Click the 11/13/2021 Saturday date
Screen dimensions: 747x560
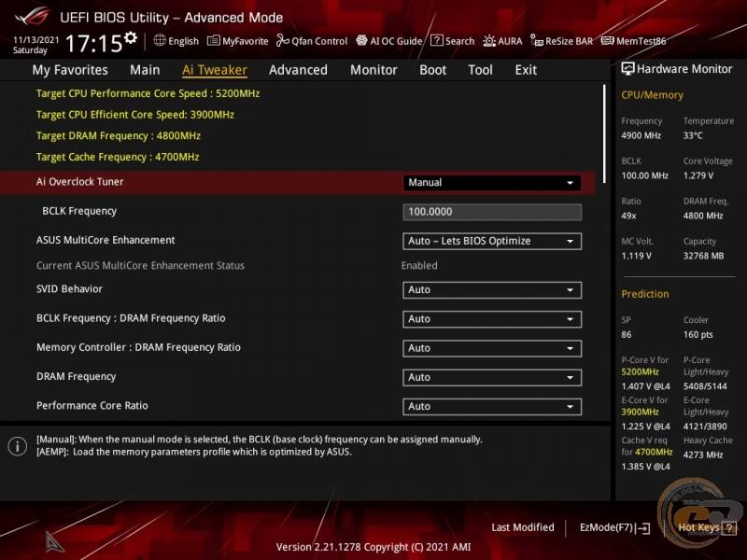pyautogui.click(x=35, y=45)
